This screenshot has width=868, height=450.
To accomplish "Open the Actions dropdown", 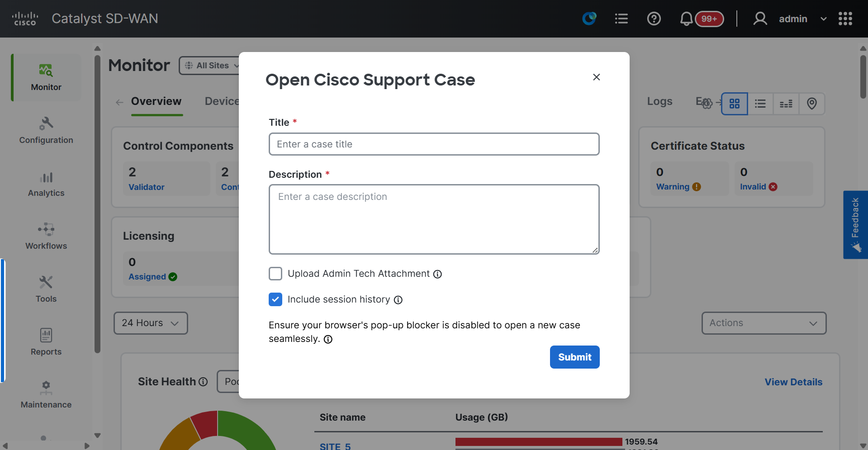I will (764, 323).
